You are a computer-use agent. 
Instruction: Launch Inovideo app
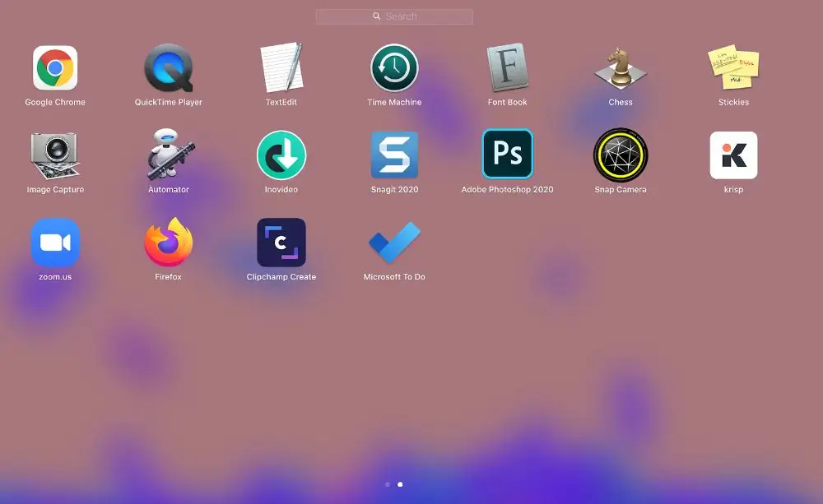click(281, 155)
